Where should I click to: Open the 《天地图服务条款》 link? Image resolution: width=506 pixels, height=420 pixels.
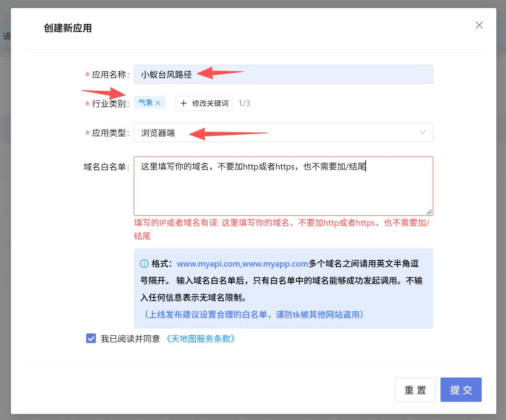click(x=201, y=339)
